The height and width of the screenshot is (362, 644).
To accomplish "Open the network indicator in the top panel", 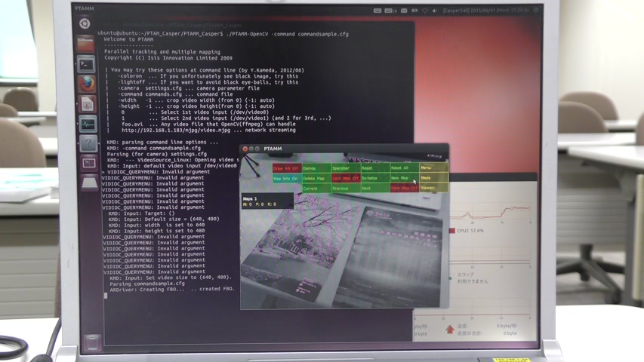I will click(425, 11).
